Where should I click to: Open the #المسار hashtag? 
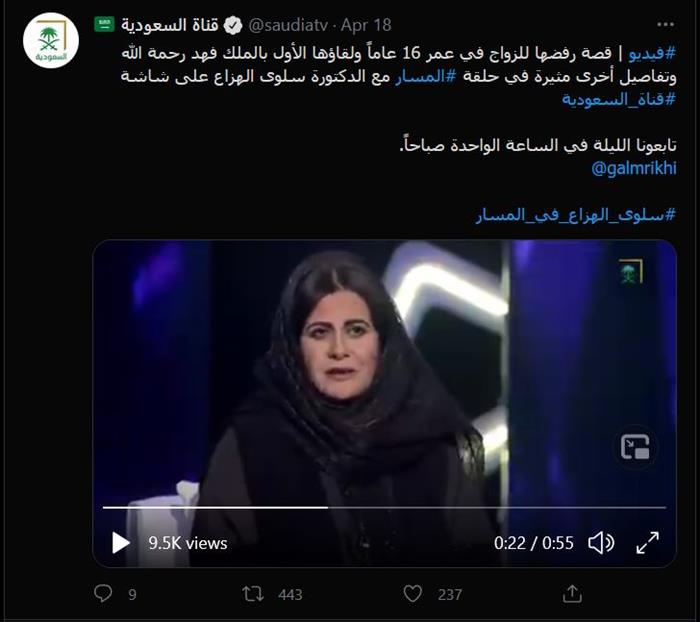[x=426, y=76]
